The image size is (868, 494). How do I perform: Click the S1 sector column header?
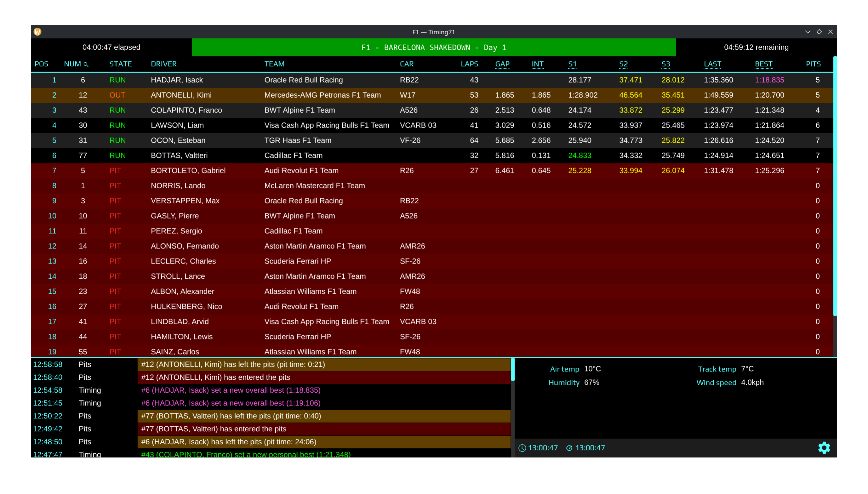click(572, 64)
